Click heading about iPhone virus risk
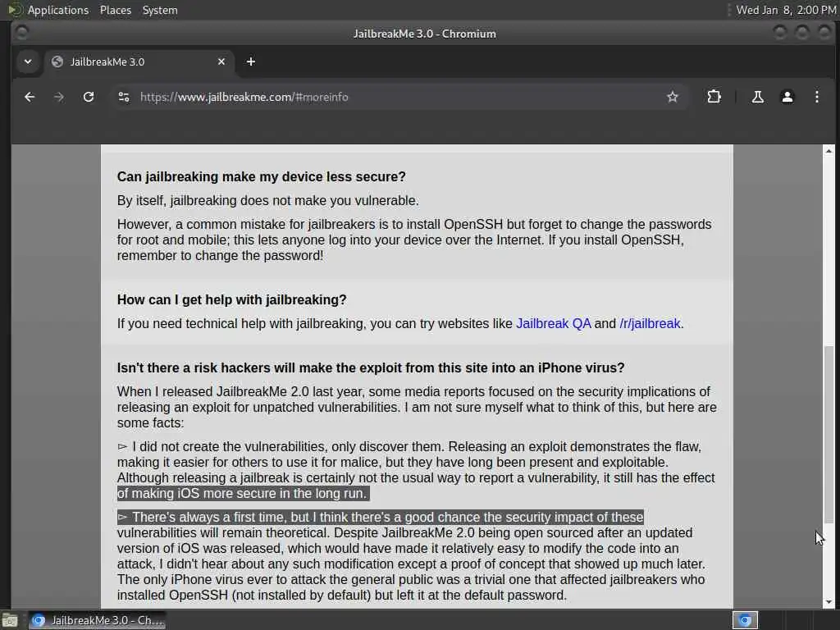Screen dimensions: 840x630 [371, 368]
